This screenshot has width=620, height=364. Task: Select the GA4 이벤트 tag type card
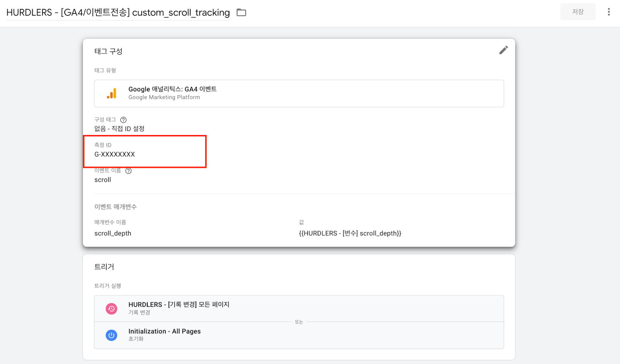[299, 93]
